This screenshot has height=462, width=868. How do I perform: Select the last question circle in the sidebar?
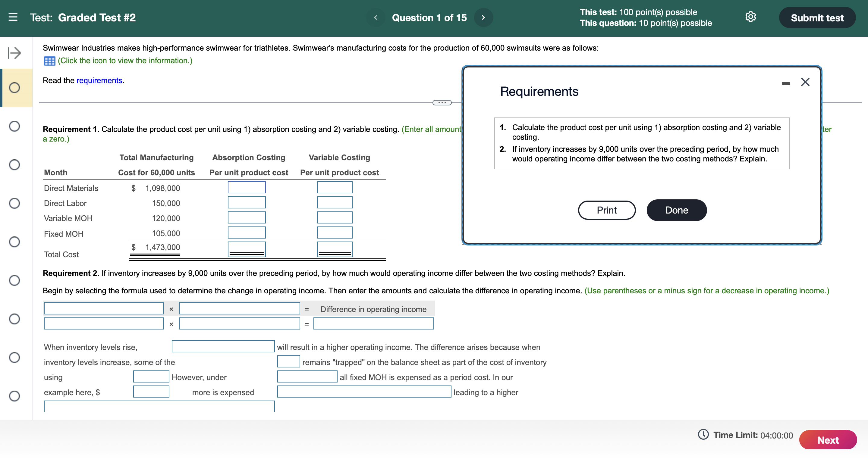click(14, 396)
